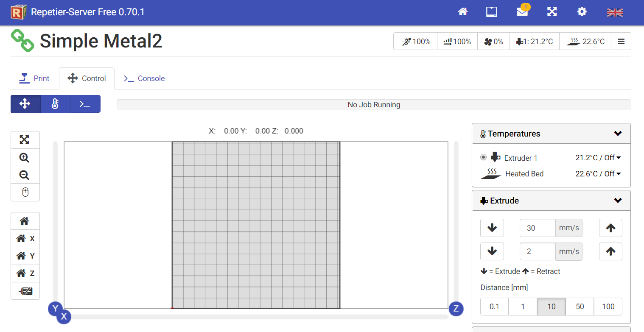
Task: Click the 30 mm/s extrude speed field
Action: click(538, 228)
